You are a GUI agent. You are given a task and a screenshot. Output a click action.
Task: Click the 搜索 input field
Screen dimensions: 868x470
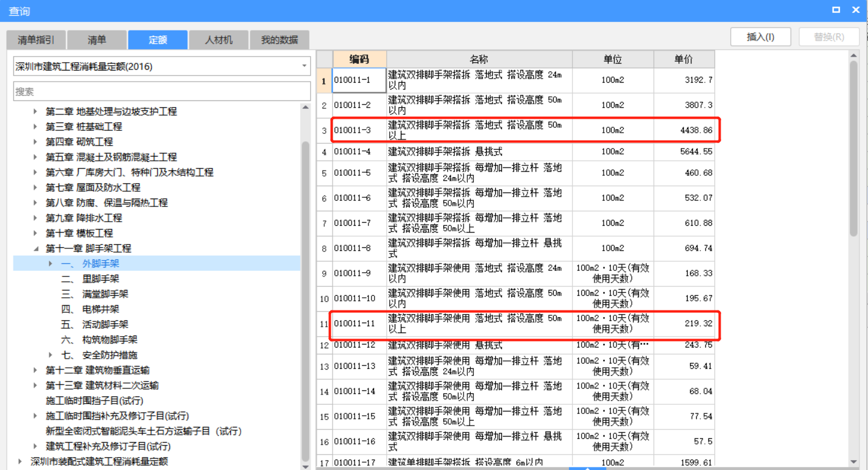tap(162, 91)
